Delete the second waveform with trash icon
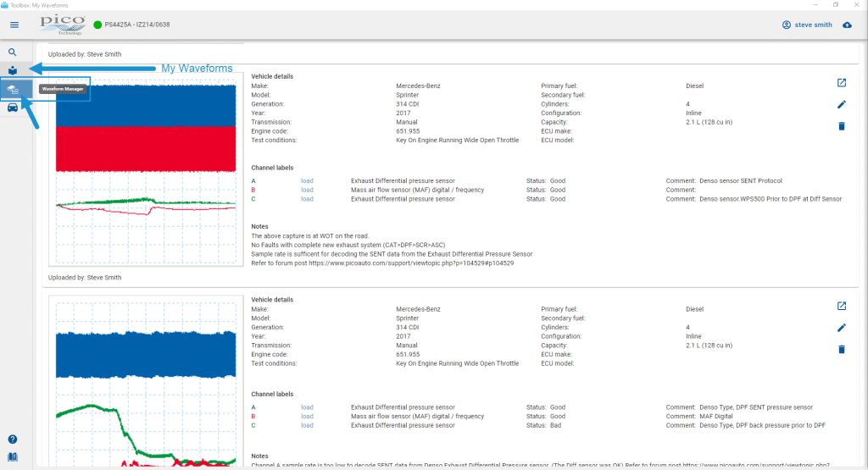The width and height of the screenshot is (868, 470). [x=842, y=350]
